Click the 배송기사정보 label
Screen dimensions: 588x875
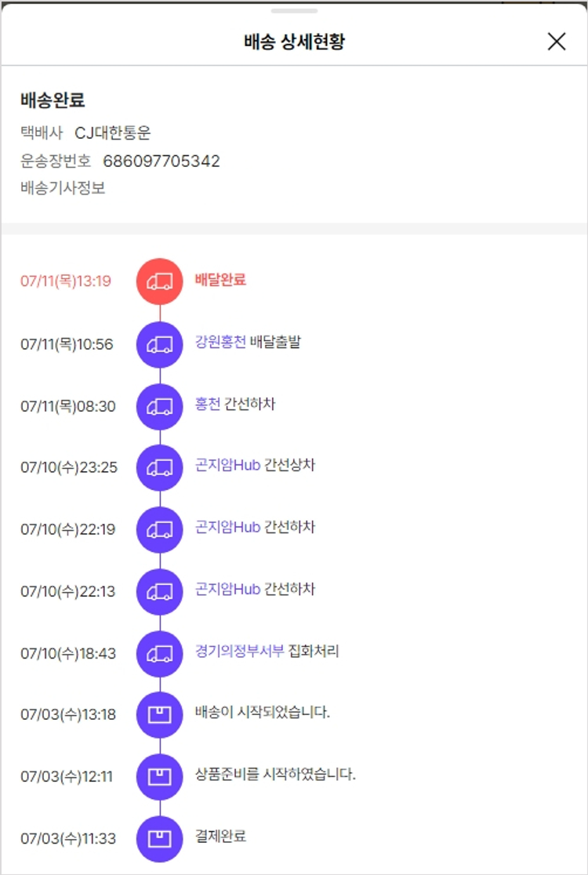63,188
